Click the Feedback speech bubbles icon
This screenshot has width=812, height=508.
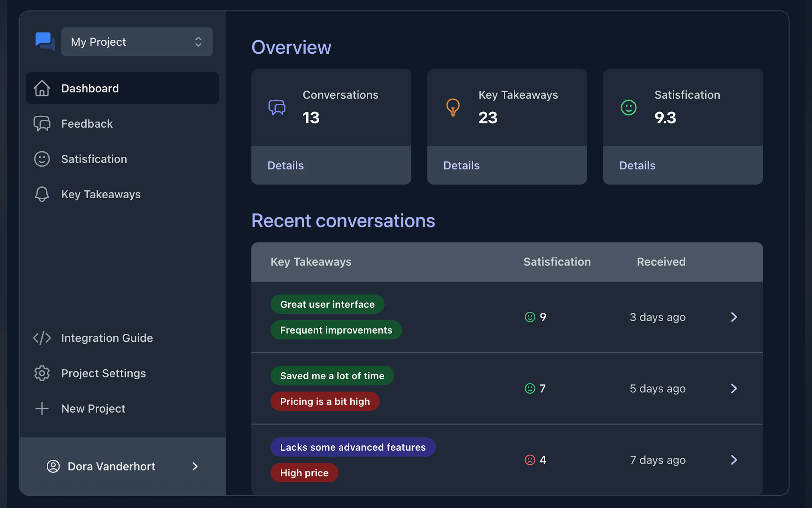coord(42,123)
